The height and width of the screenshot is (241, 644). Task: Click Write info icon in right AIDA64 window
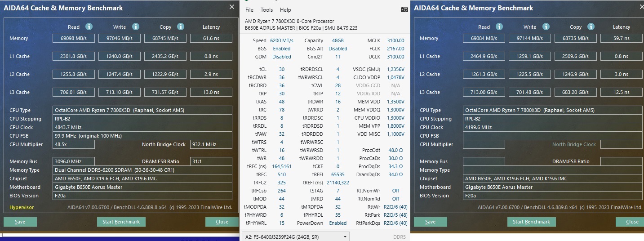pyautogui.click(x=545, y=27)
